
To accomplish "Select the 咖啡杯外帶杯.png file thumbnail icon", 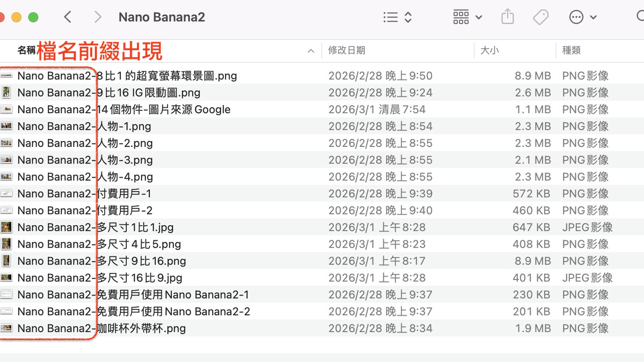I will (6, 328).
